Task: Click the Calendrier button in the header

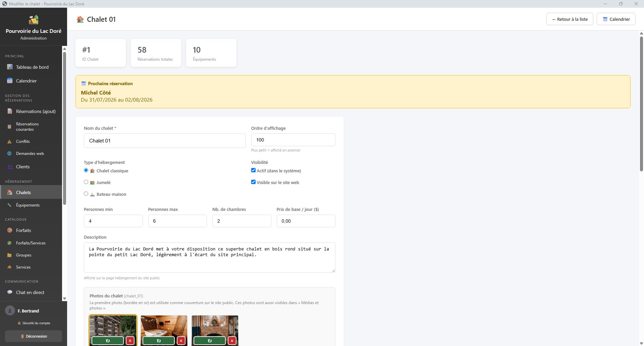Action: [616, 19]
